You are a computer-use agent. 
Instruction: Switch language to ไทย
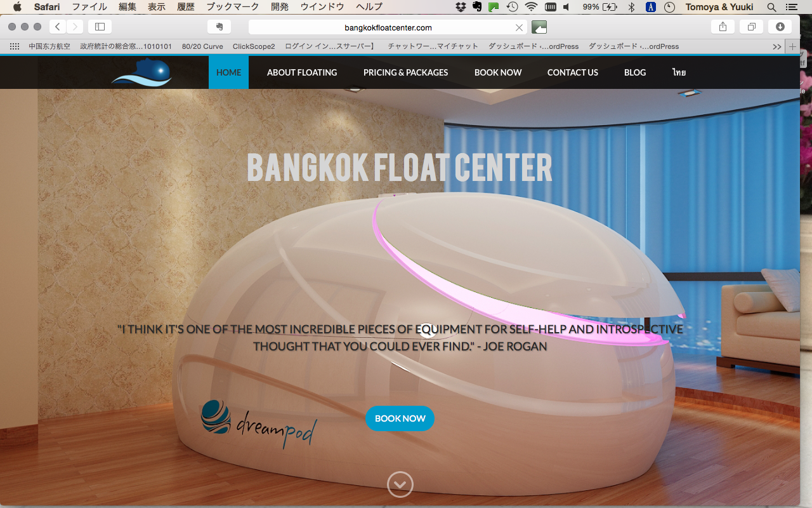point(679,72)
